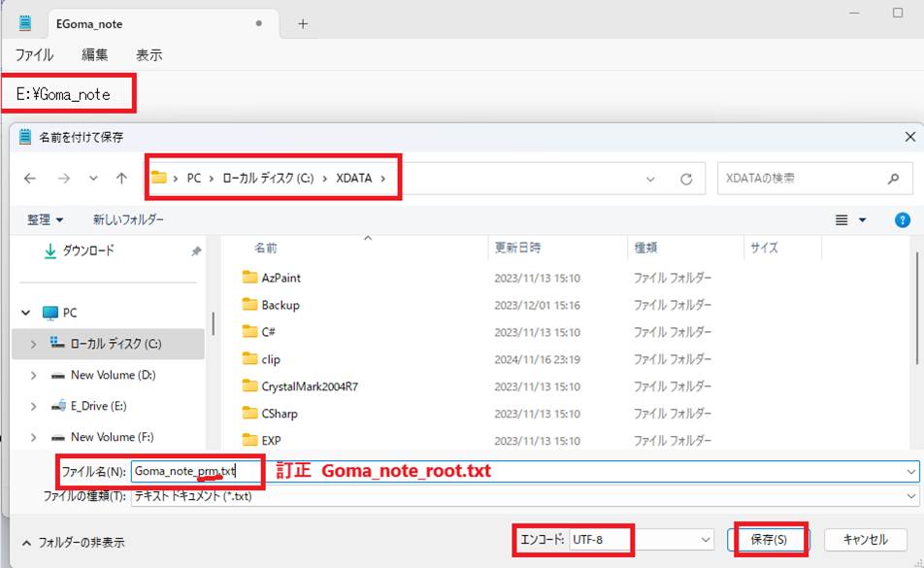Screen dimensions: 924x568
Task: Click the 保存(S) button
Action: tap(769, 539)
